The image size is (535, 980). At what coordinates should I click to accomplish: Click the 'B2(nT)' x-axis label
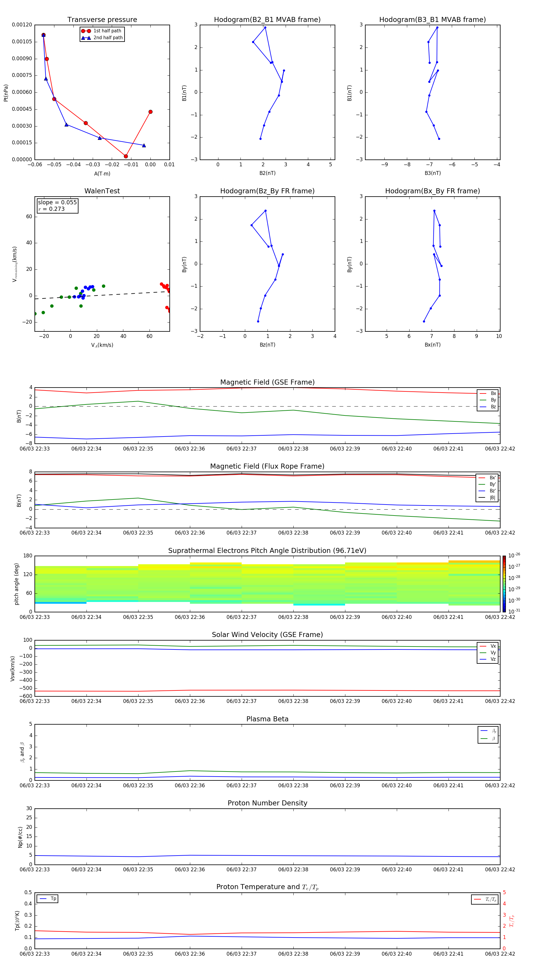(267, 173)
